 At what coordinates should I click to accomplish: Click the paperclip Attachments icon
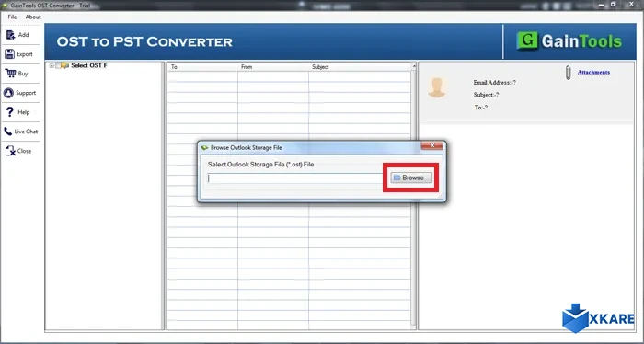click(x=569, y=73)
